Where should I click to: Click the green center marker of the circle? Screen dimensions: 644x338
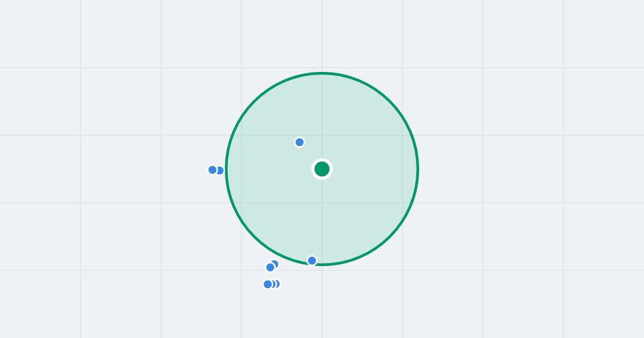322,169
